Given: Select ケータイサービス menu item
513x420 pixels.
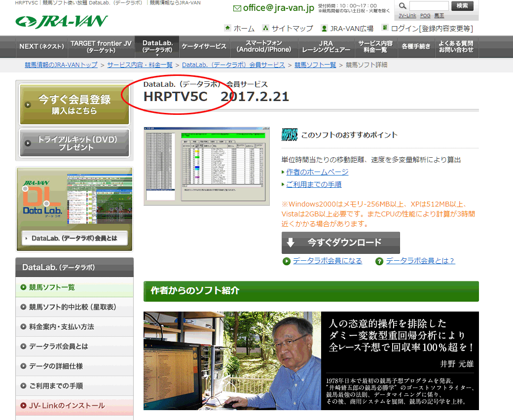Looking at the screenshot, I should tap(204, 46).
